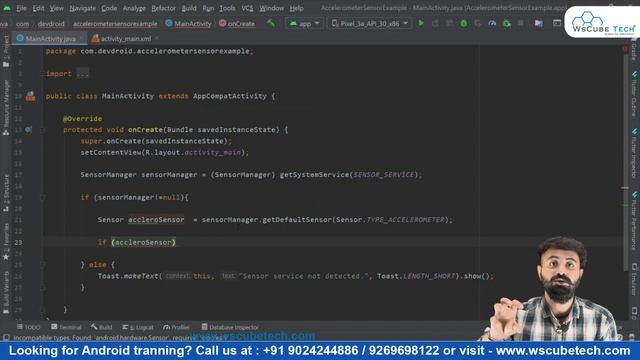The image size is (640, 360).
Task: Open the View menu
Action: [56, 8]
